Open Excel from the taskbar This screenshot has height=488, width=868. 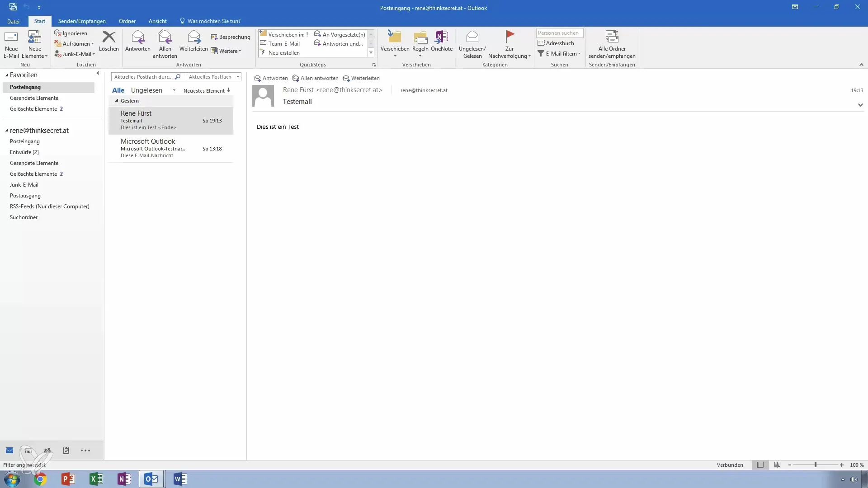click(x=96, y=479)
